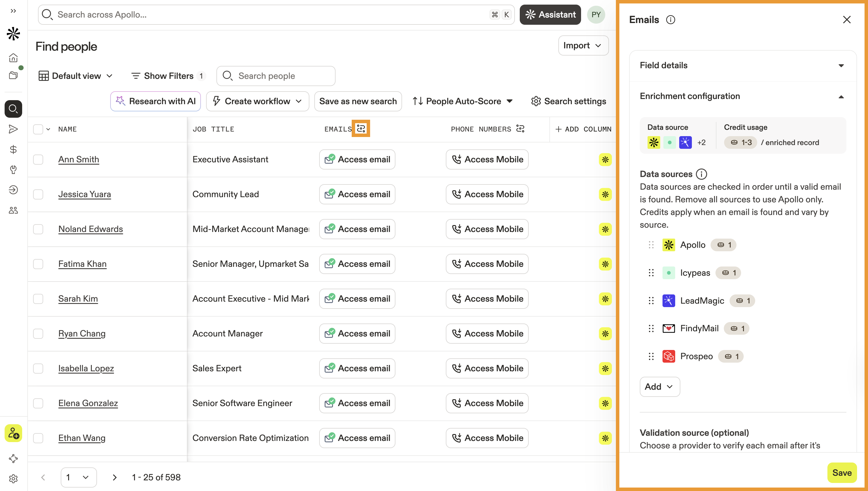Select the Fatima Khan row checkbox
This screenshot has height=491, width=868.
pyautogui.click(x=38, y=264)
